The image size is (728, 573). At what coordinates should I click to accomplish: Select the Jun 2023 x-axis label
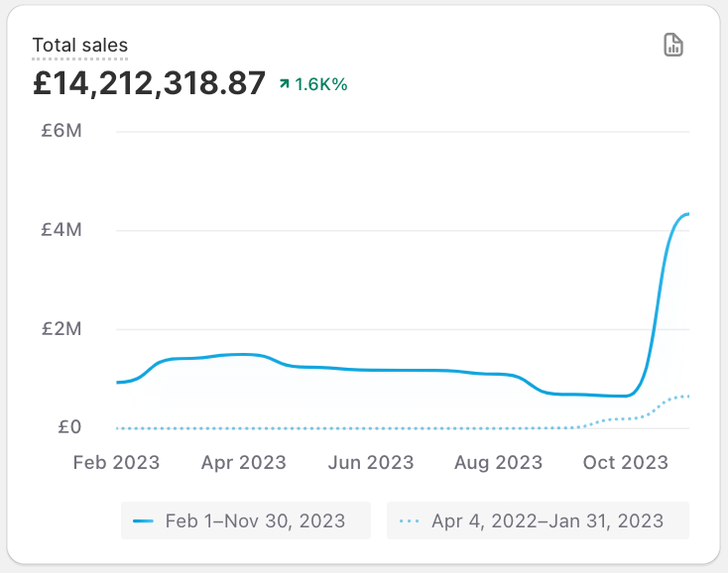[x=371, y=462]
